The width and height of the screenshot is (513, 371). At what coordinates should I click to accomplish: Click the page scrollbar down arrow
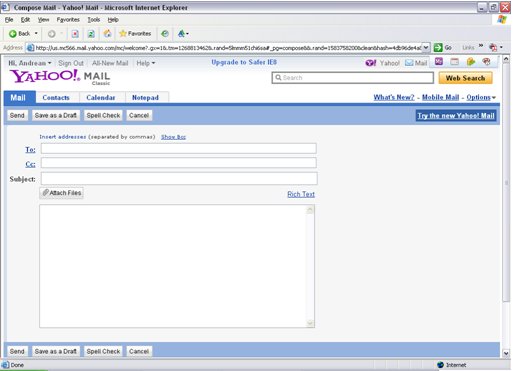(506, 353)
